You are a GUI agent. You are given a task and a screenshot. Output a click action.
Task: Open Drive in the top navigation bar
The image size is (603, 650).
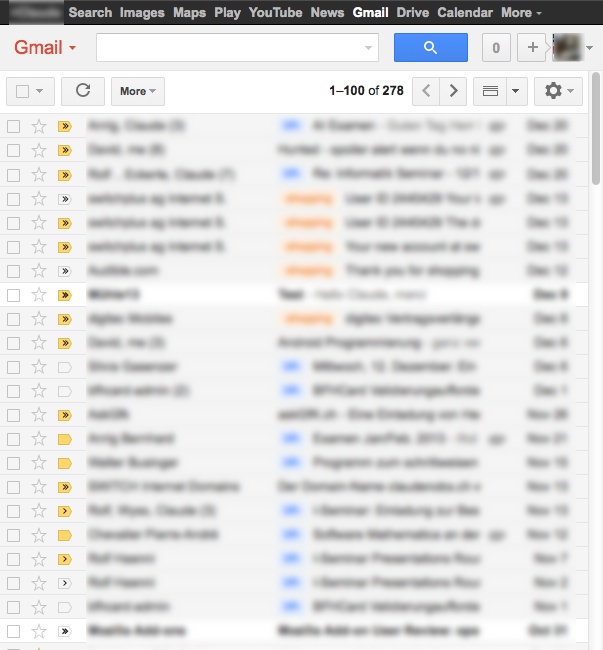point(413,12)
